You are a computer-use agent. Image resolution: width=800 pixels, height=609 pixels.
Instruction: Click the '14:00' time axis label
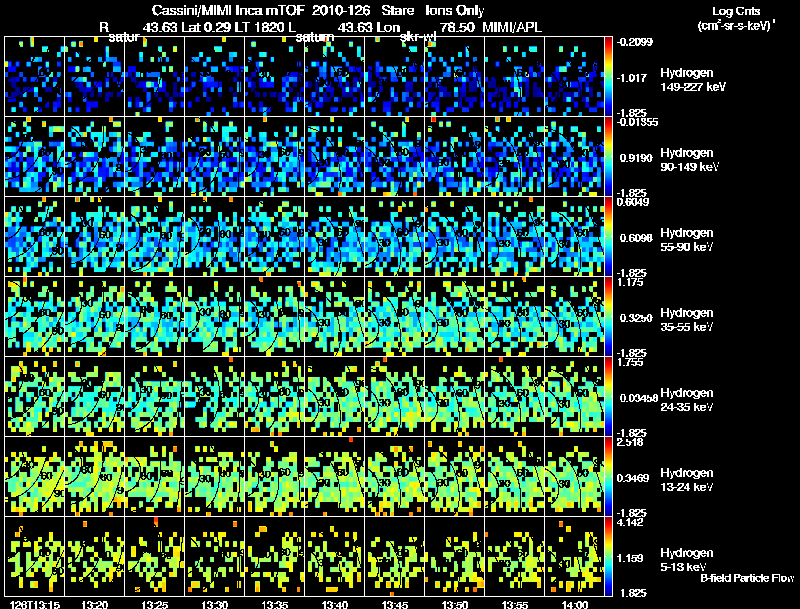pyautogui.click(x=575, y=605)
